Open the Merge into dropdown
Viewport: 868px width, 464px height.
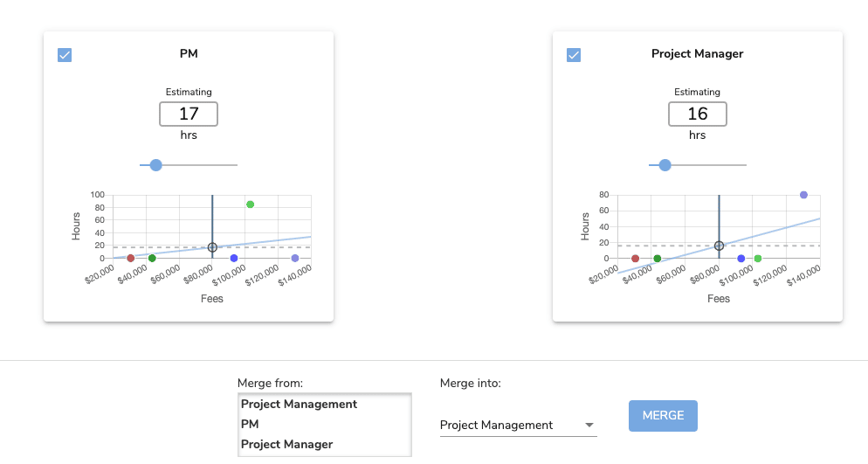517,426
